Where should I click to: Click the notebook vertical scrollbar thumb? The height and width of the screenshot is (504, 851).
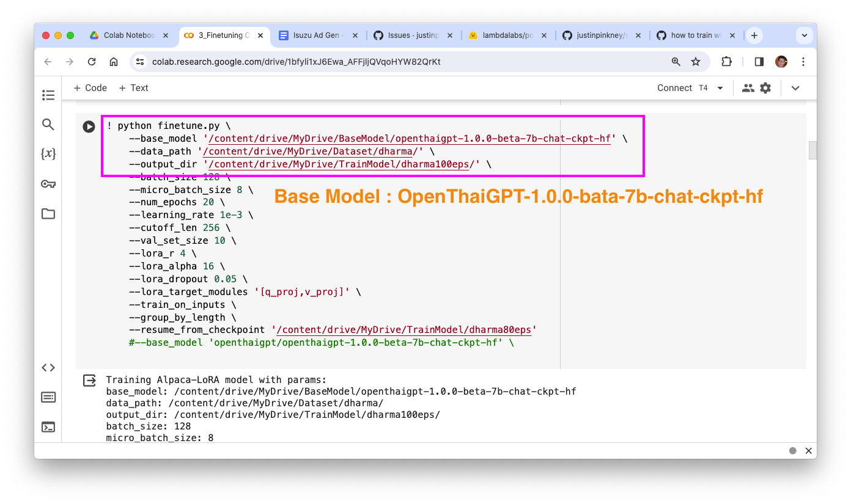coord(812,150)
